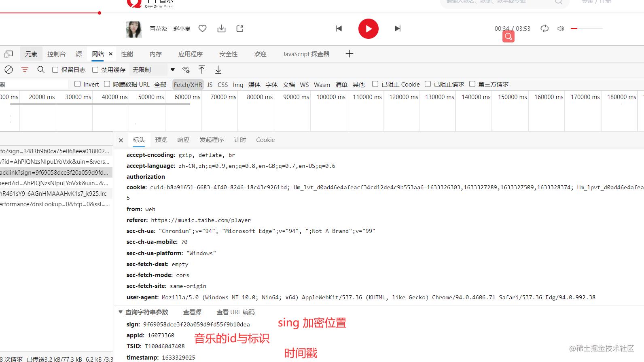Toggle the device emulation icon

[8, 54]
